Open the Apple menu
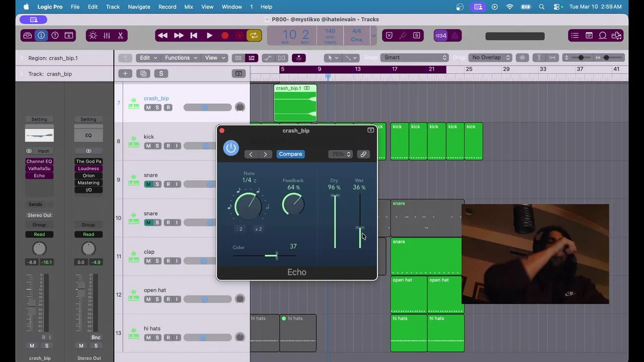 coord(26,7)
